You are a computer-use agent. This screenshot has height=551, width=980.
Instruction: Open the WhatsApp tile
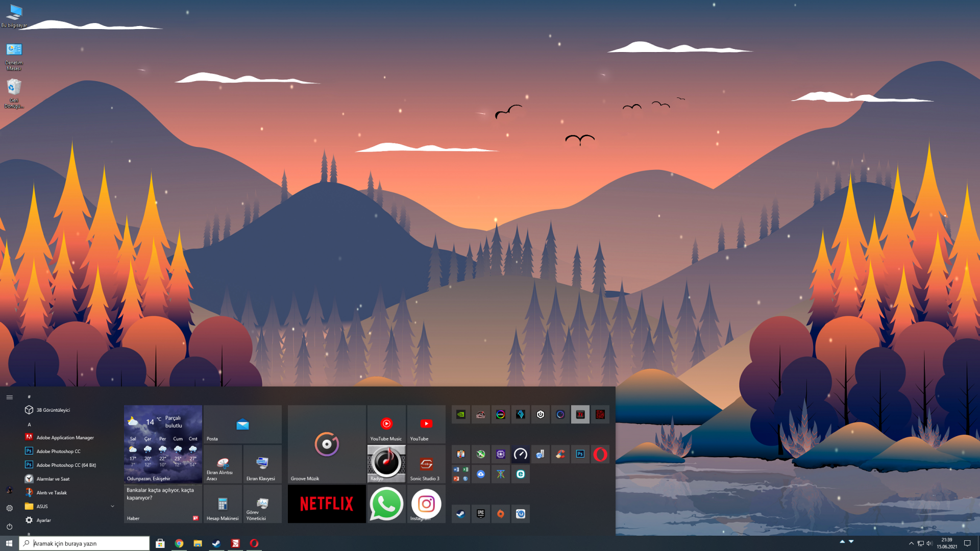point(386,504)
